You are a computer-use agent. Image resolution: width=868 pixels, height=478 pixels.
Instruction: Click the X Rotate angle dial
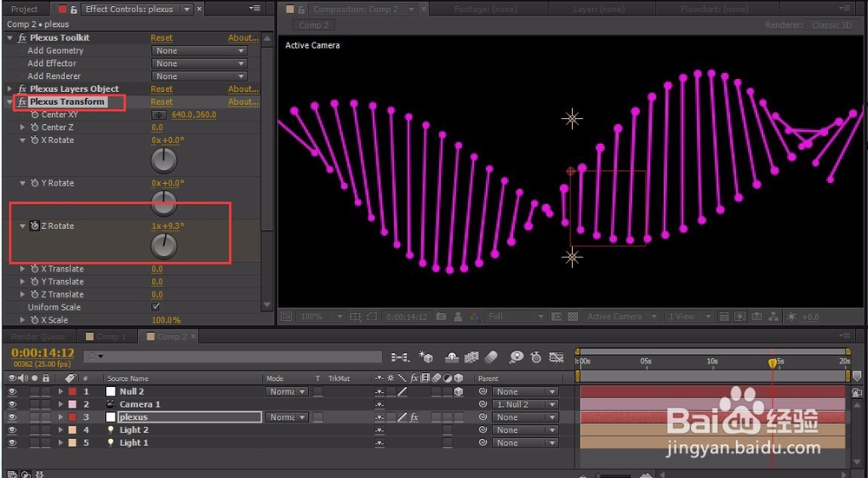coord(164,160)
